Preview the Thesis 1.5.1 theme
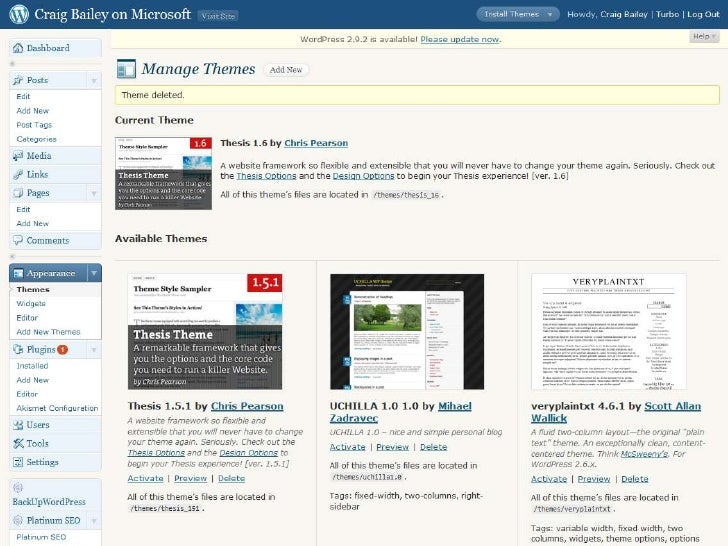This screenshot has width=728, height=546. (x=190, y=478)
